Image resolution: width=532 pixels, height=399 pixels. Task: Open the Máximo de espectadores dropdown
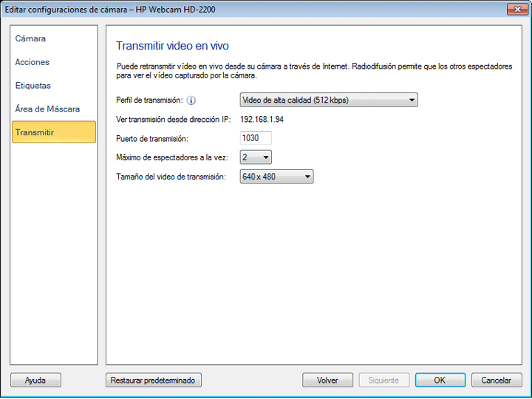(x=256, y=157)
